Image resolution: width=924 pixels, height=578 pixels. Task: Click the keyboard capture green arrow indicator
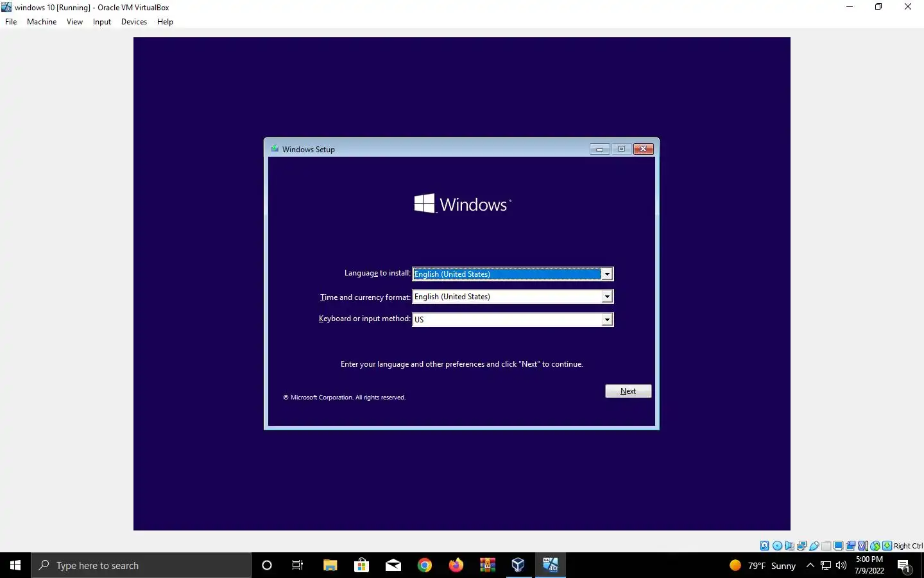click(887, 546)
